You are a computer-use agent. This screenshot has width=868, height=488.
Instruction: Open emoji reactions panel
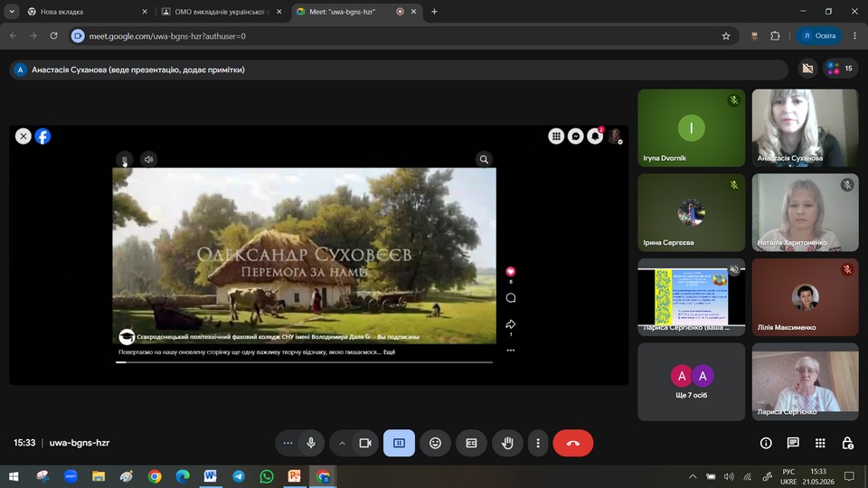click(x=435, y=443)
